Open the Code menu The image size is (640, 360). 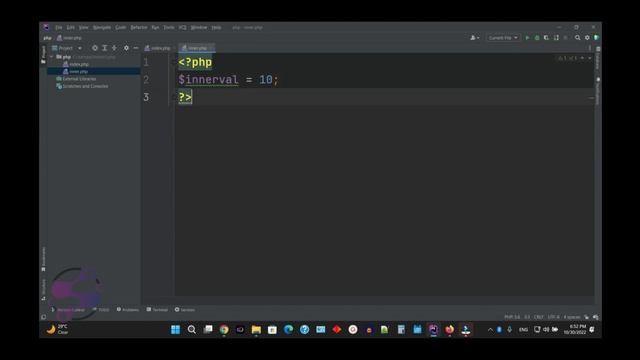(121, 27)
